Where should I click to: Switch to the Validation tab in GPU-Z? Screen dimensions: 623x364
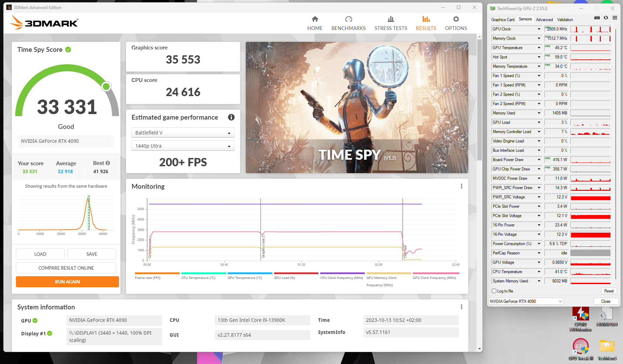(x=565, y=20)
